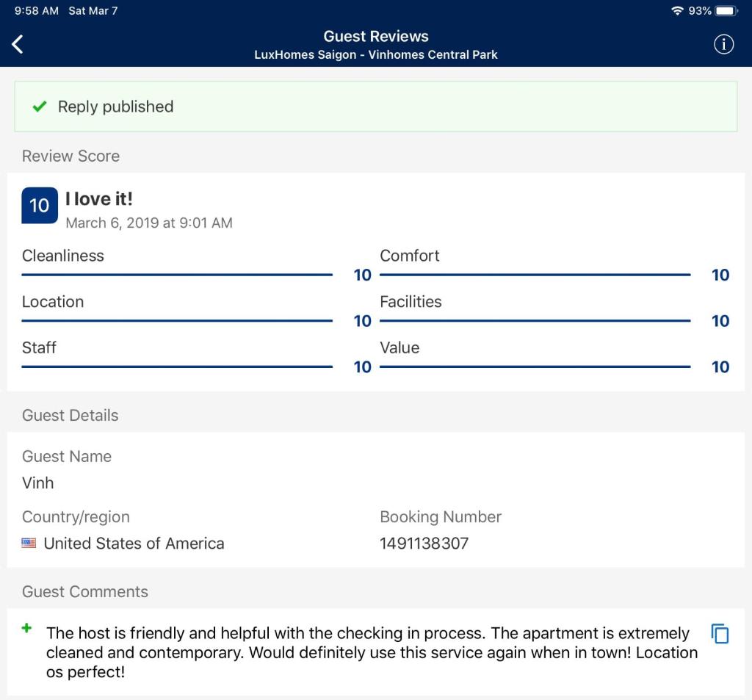
Task: Tap the 'Cleanliness' label
Action: point(63,256)
